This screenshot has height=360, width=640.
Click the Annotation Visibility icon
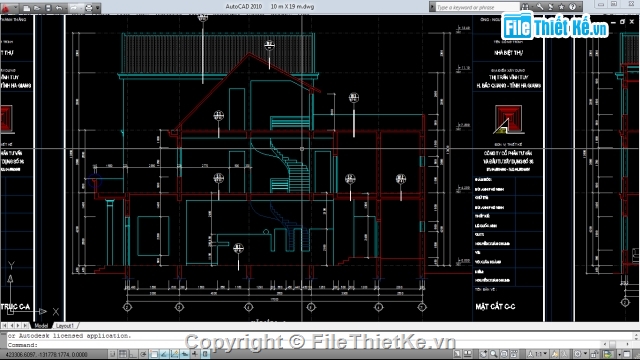(555, 354)
